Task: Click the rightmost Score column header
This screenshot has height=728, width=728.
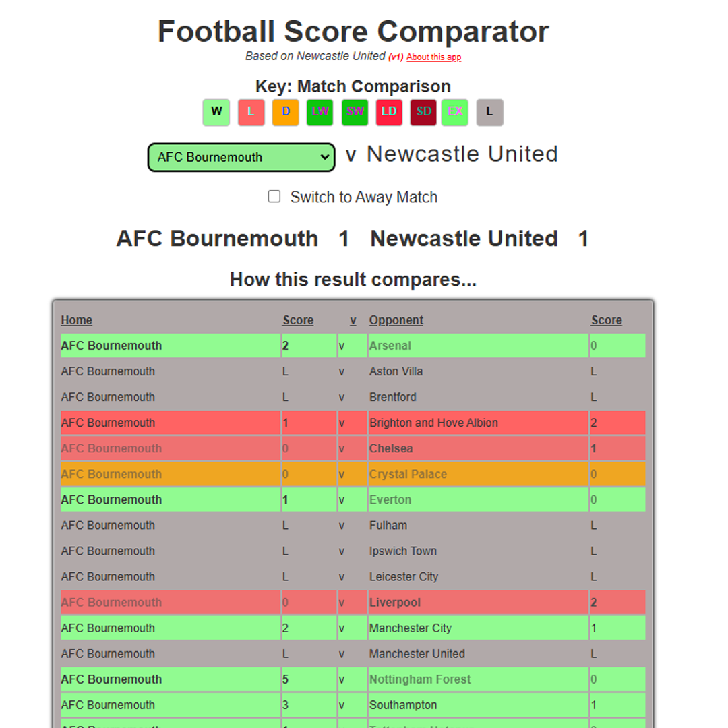Action: 607,320
